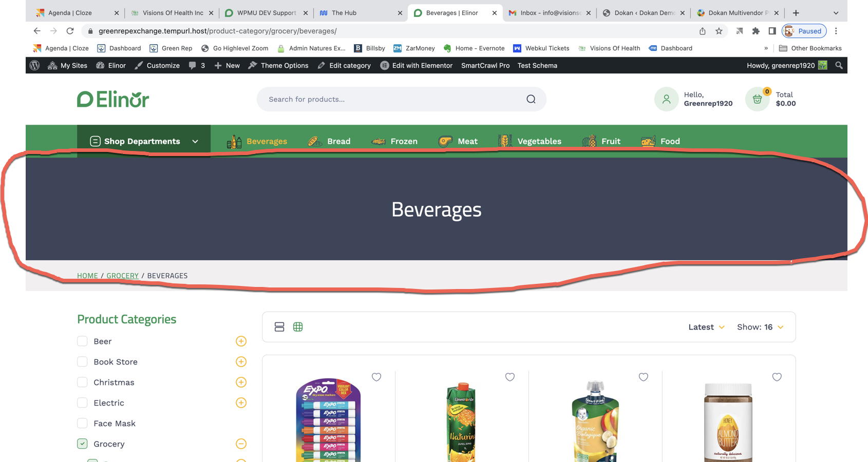Collapse Grocery subcategories minus icon
Viewport: 868px width, 462px height.
(241, 444)
